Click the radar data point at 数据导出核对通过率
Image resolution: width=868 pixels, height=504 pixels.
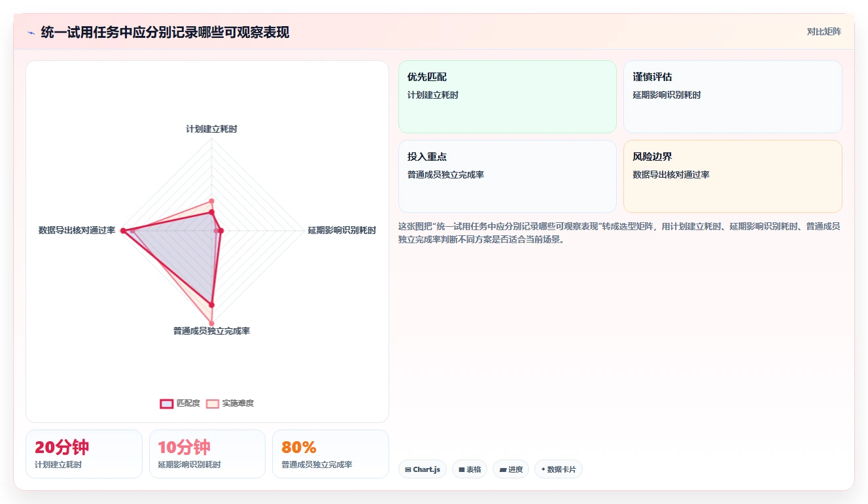click(123, 231)
